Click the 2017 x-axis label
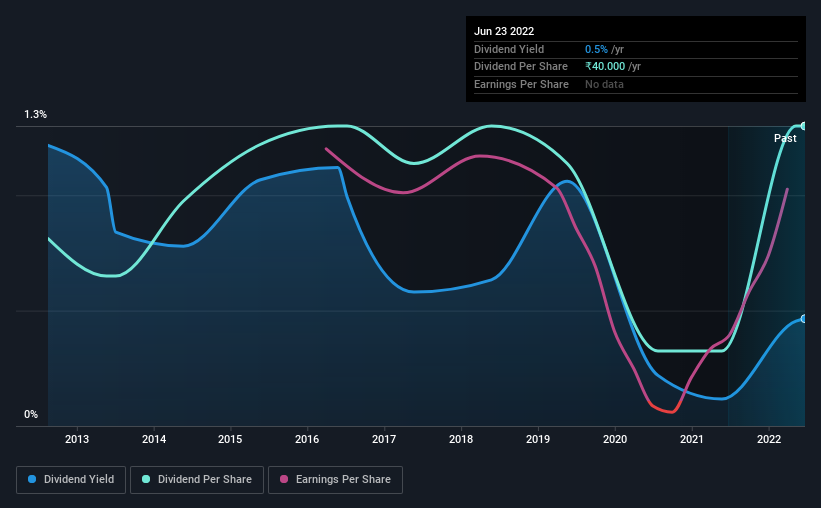Image resolution: width=821 pixels, height=508 pixels. click(x=384, y=439)
